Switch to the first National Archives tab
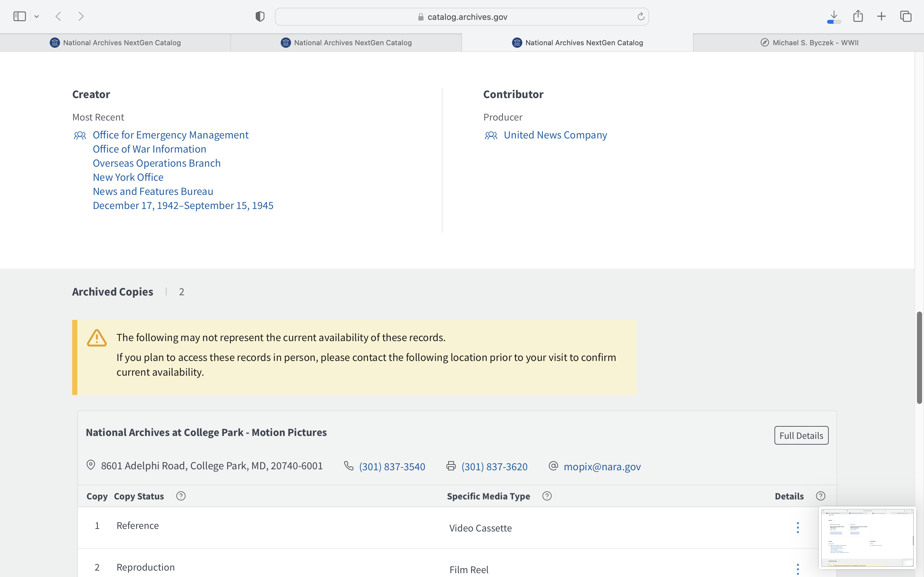 (115, 43)
